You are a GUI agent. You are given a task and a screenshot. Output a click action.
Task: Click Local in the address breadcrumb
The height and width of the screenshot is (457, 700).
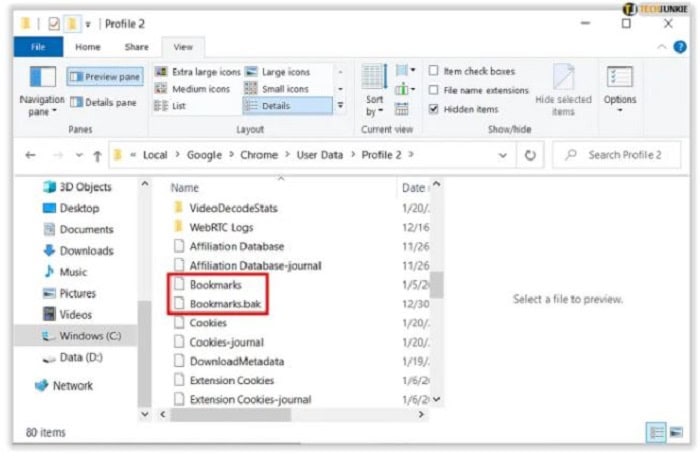click(x=155, y=155)
